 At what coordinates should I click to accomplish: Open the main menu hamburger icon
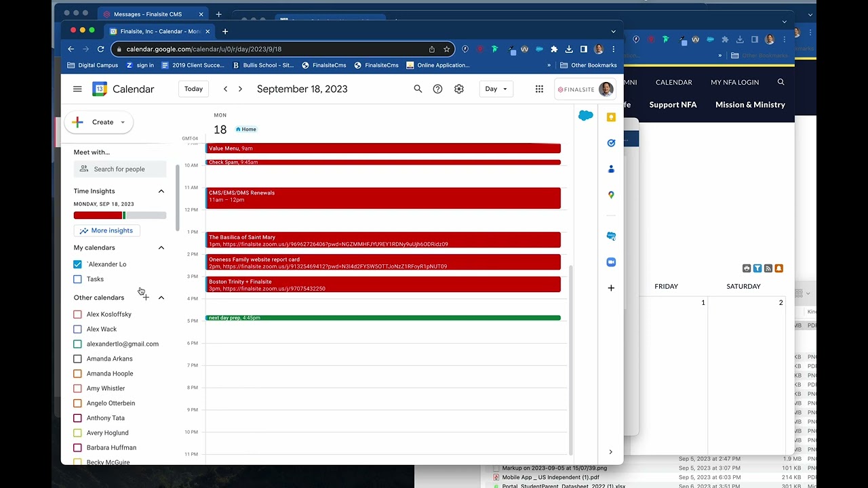pyautogui.click(x=77, y=89)
